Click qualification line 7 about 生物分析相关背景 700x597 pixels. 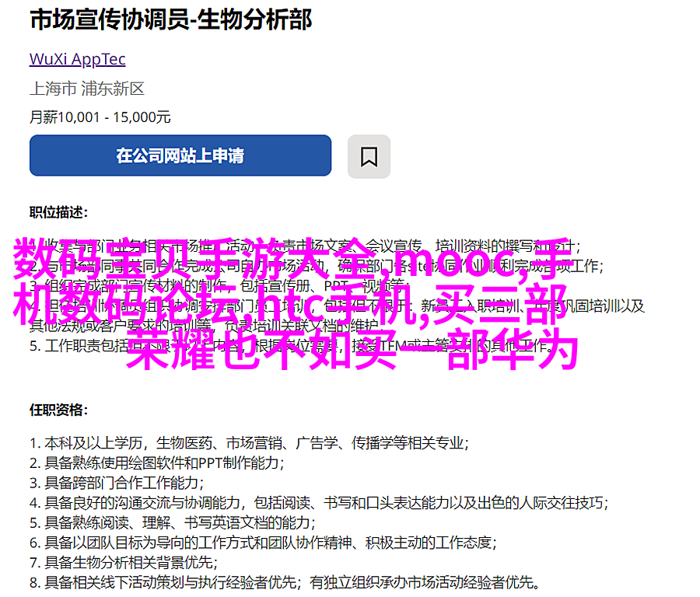pos(123,562)
